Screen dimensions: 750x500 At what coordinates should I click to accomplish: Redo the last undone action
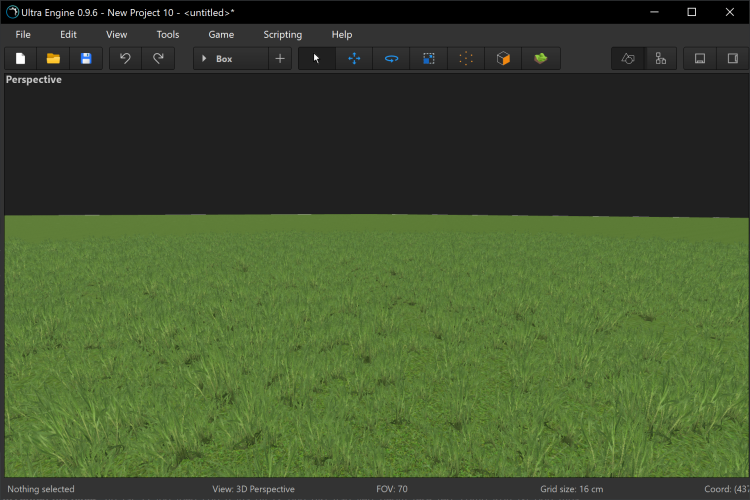tap(158, 58)
